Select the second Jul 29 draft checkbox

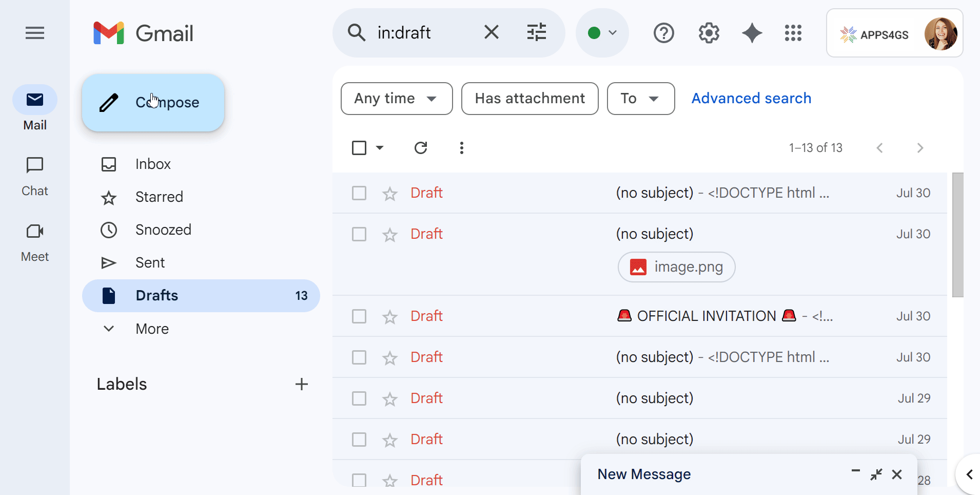[x=359, y=440]
